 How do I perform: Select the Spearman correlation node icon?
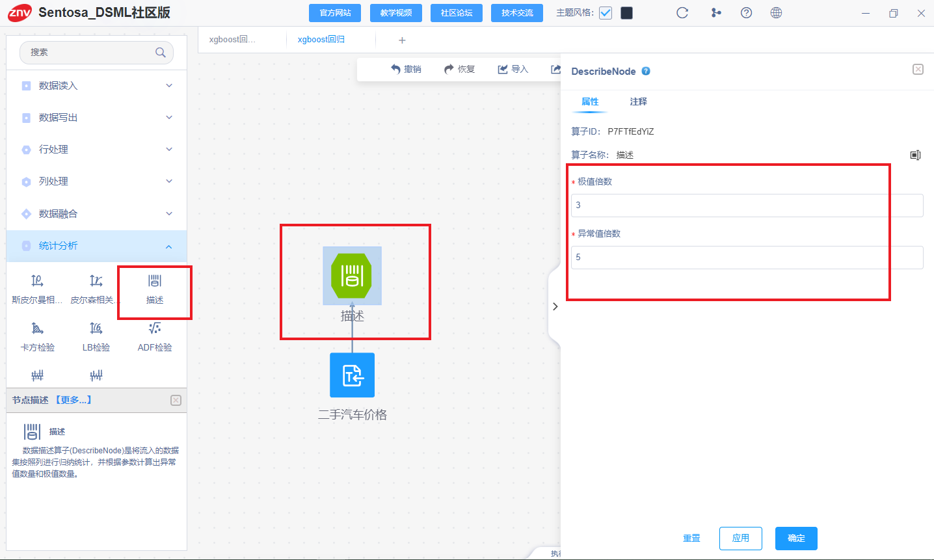[37, 281]
